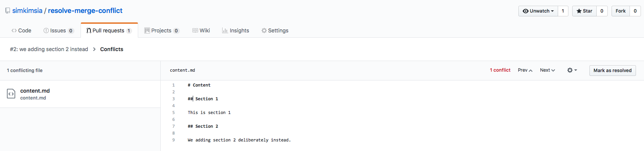The image size is (644, 151).
Task: Jump to previous conflict with Prev
Action: pos(525,70)
